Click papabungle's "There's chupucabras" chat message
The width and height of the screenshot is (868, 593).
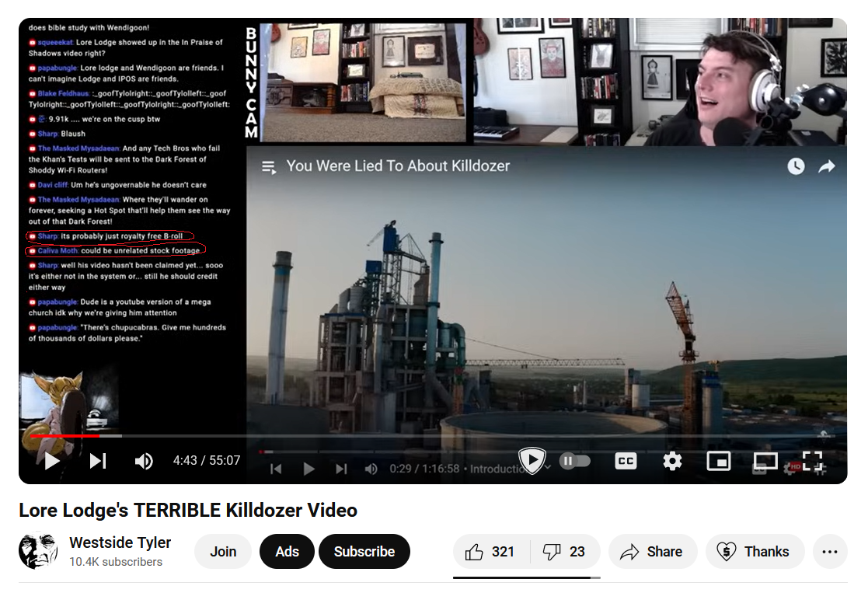click(127, 333)
